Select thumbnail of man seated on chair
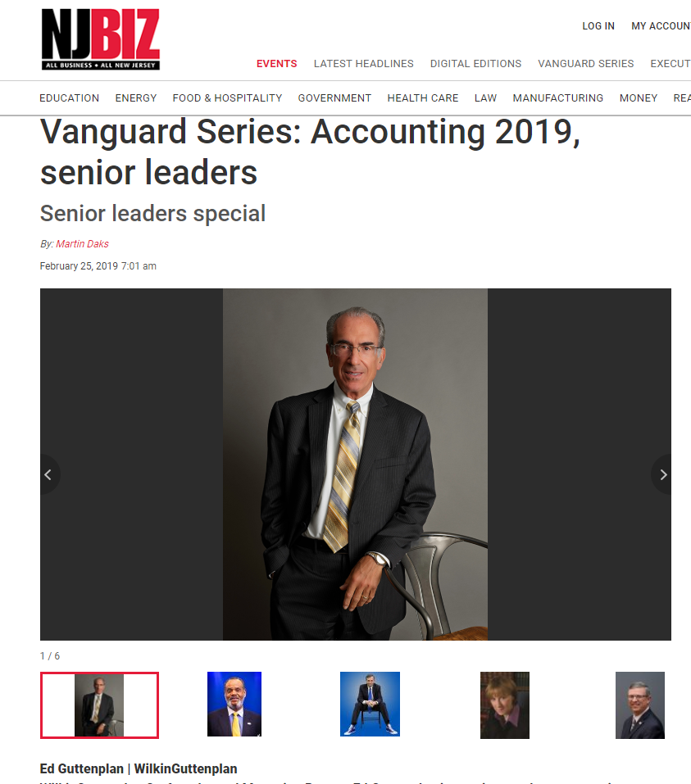Viewport: 691px width, 784px height. pyautogui.click(x=370, y=704)
